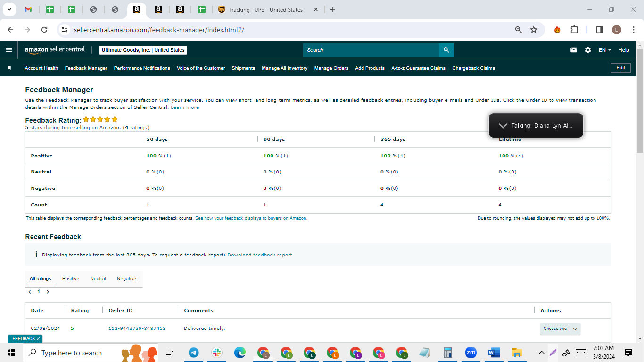
Task: Open Slack from the taskbar
Action: [x=217, y=353]
